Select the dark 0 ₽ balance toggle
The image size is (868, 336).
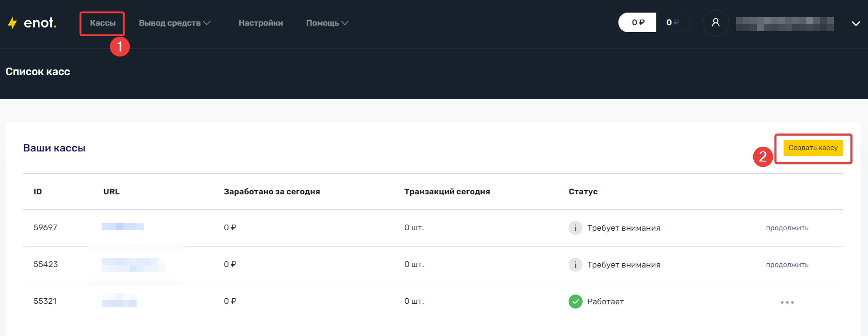[x=672, y=22]
